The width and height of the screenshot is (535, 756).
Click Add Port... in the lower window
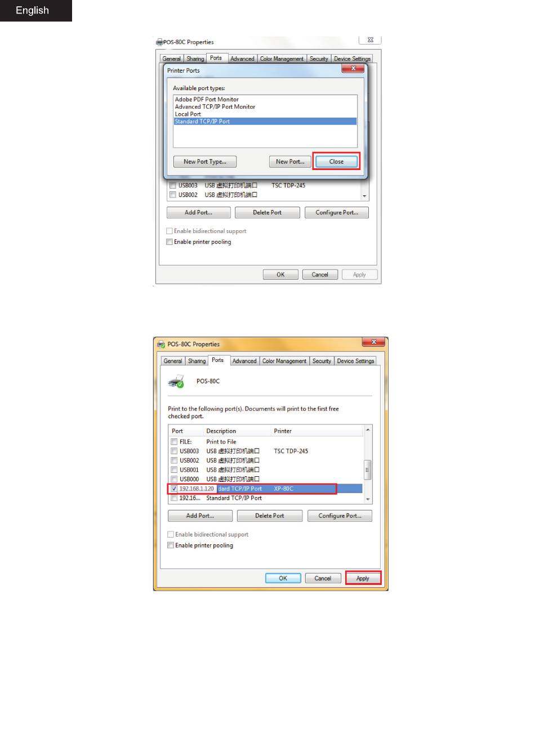coord(200,516)
